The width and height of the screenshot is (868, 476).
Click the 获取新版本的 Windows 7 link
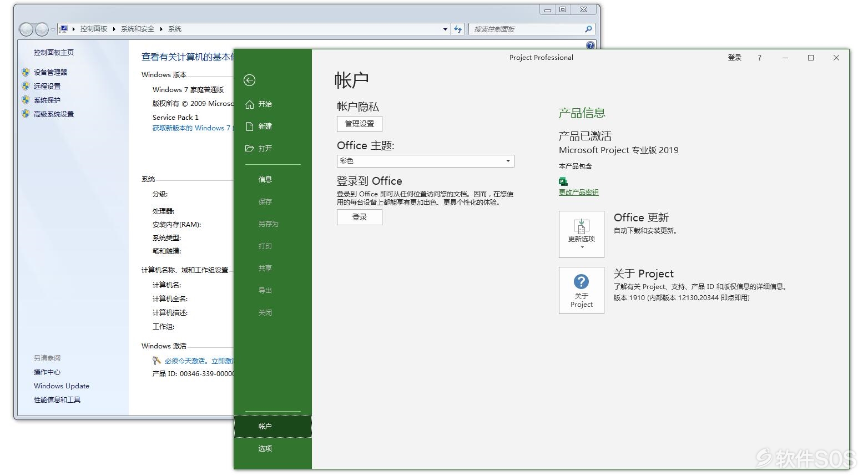tap(193, 128)
